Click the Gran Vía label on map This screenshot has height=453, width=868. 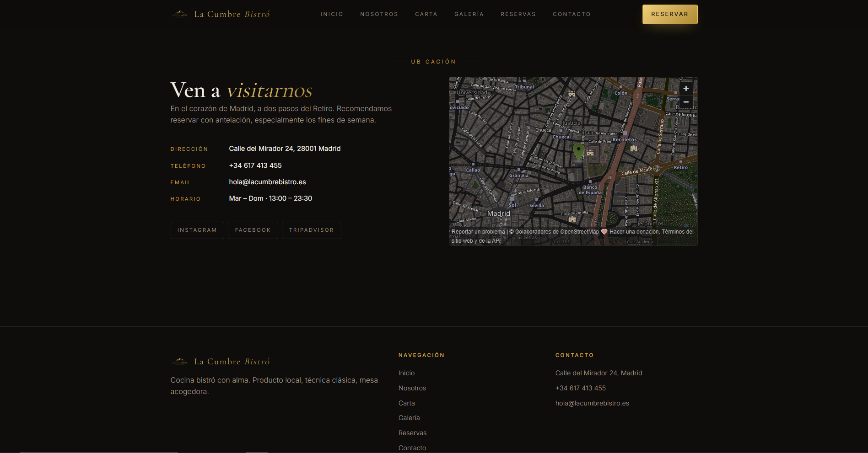[x=518, y=176]
